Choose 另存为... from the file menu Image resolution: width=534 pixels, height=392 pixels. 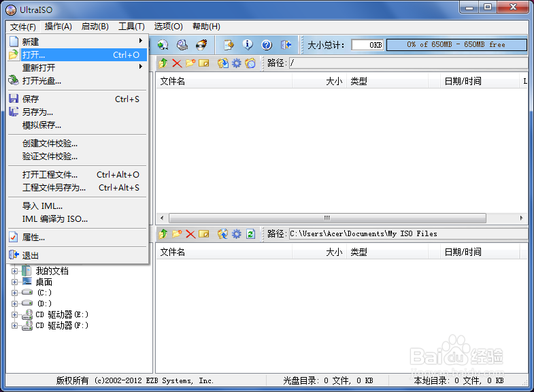coord(78,112)
